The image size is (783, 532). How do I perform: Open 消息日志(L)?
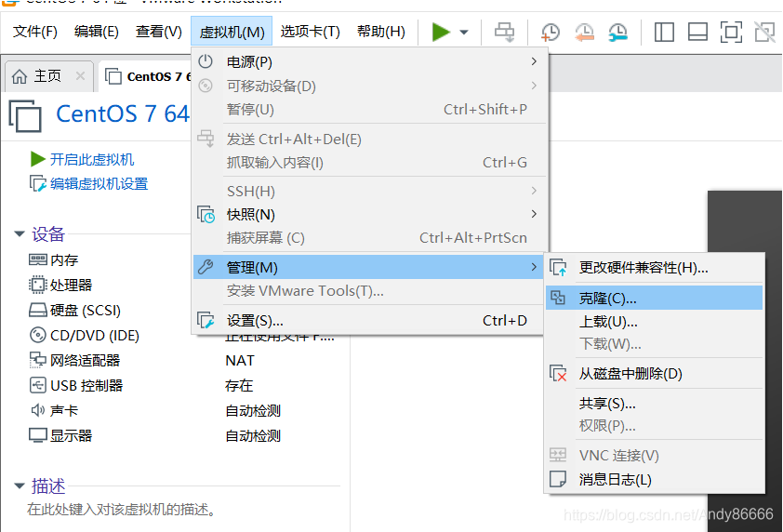(x=654, y=480)
